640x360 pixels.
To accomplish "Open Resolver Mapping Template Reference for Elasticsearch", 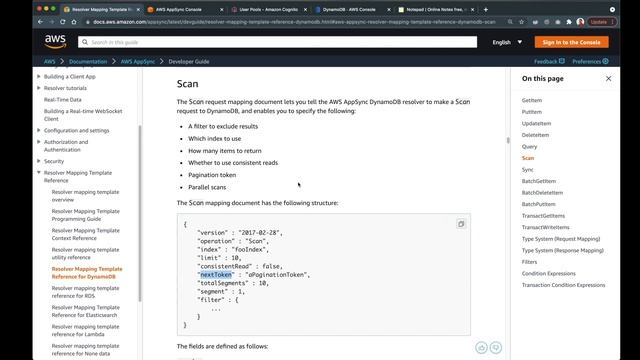I will [86, 311].
